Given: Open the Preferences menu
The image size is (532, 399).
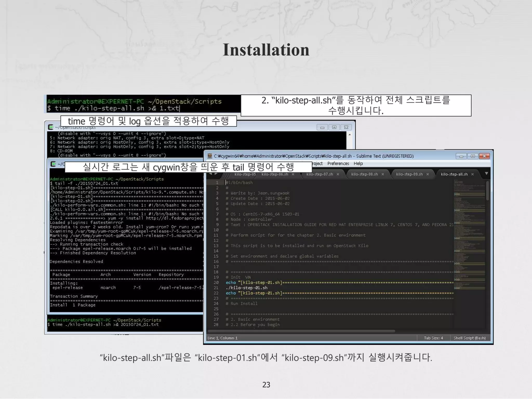Looking at the screenshot, I should point(338,163).
